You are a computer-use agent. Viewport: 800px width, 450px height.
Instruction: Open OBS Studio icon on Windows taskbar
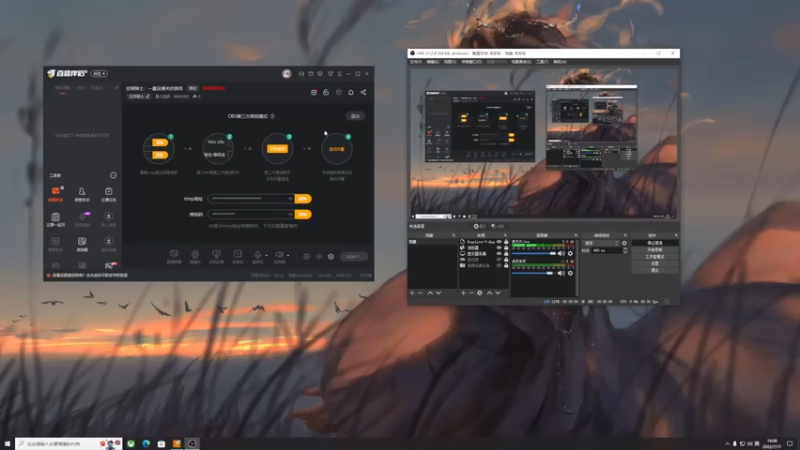(x=192, y=444)
